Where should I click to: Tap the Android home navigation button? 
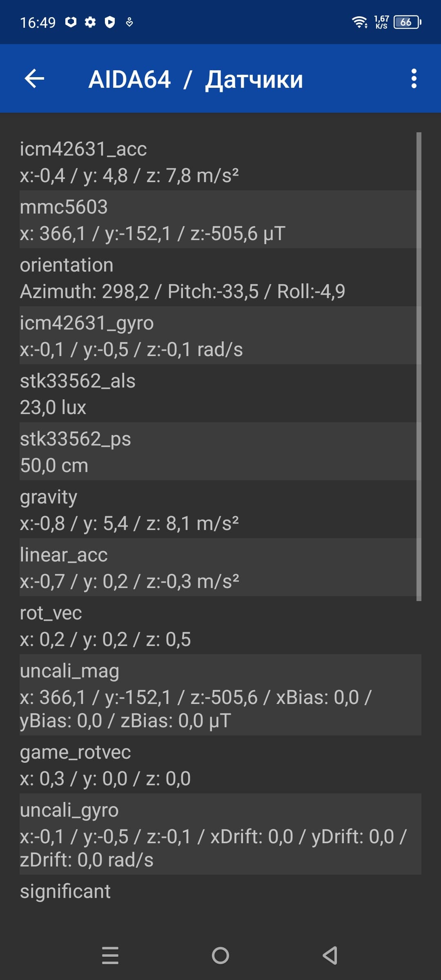coord(220,955)
